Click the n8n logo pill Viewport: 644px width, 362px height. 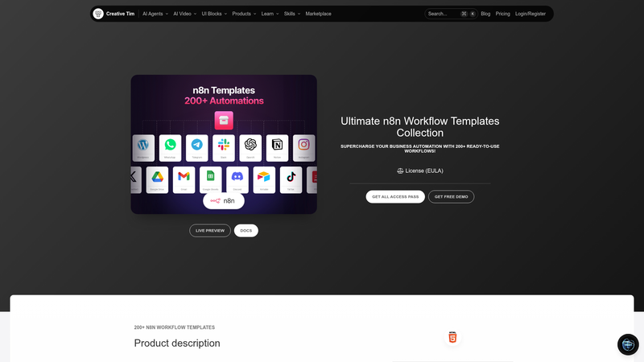pos(224,200)
